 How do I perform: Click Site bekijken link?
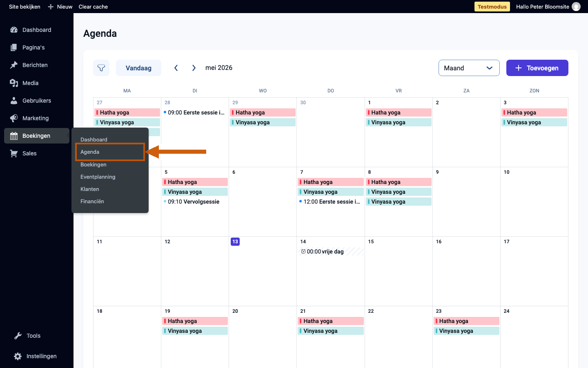pyautogui.click(x=24, y=7)
